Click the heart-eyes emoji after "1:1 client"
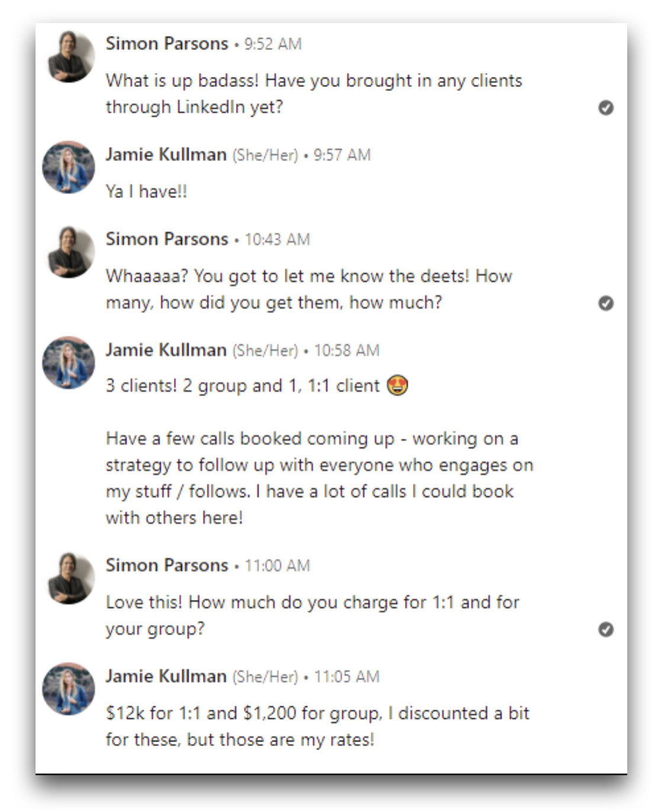The height and width of the screenshot is (812, 661). click(x=397, y=386)
